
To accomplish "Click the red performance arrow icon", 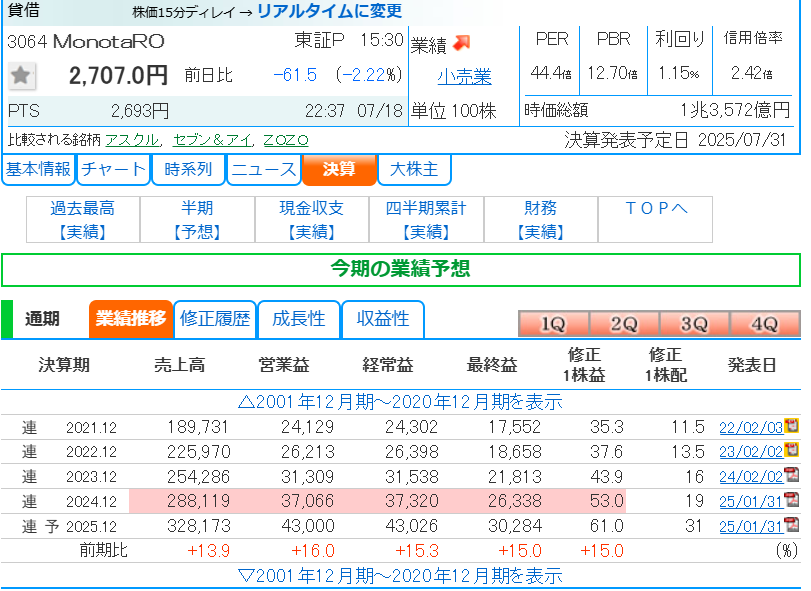I will [461, 43].
